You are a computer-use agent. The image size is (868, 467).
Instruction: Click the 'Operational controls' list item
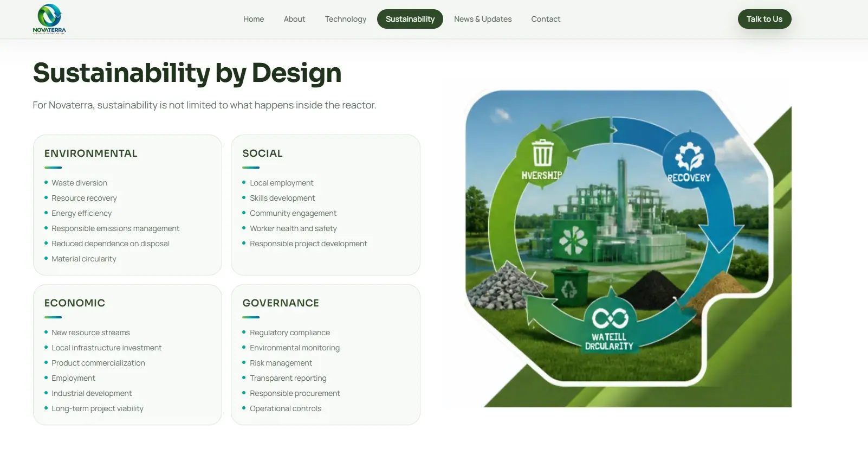click(x=286, y=408)
